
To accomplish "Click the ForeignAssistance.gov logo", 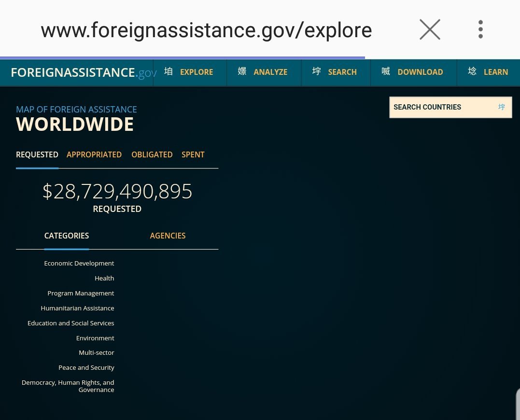I will click(x=84, y=72).
